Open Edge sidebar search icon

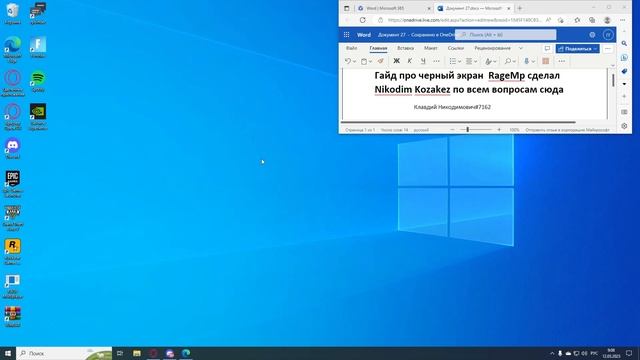click(624, 43)
